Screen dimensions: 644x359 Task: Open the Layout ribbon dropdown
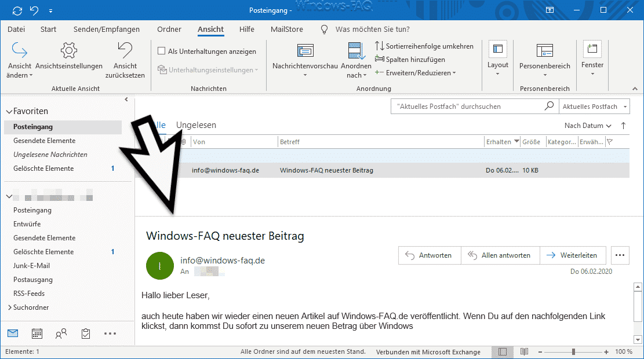(x=498, y=58)
